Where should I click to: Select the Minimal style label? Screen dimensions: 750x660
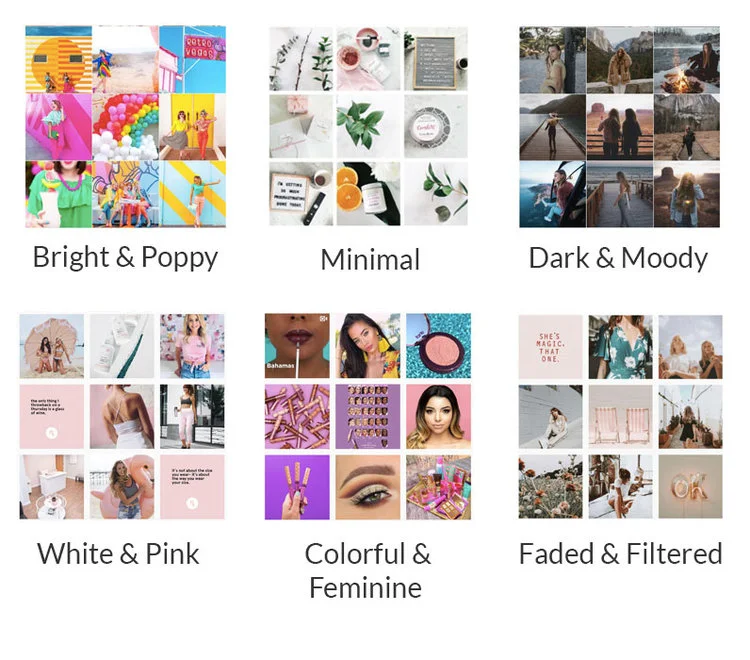370,260
